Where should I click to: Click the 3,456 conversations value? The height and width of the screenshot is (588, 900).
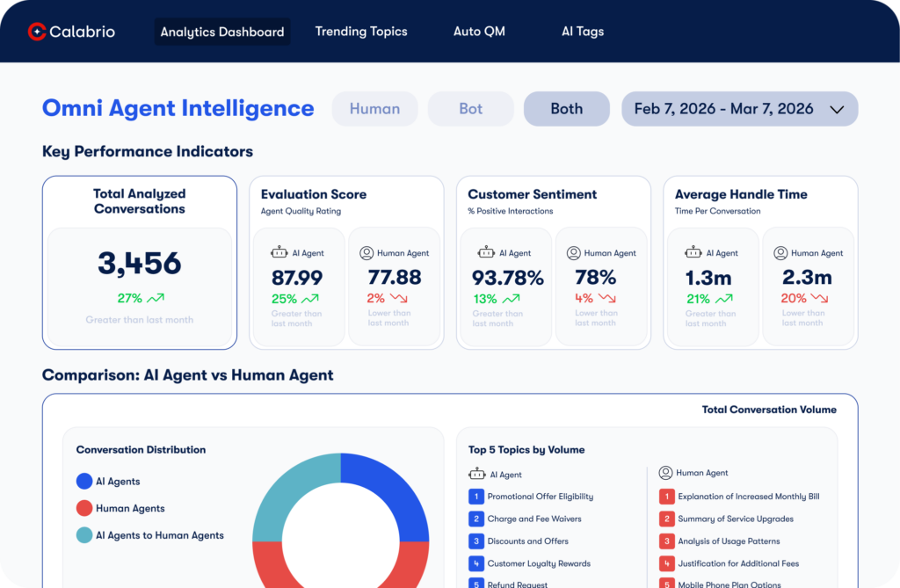(140, 263)
